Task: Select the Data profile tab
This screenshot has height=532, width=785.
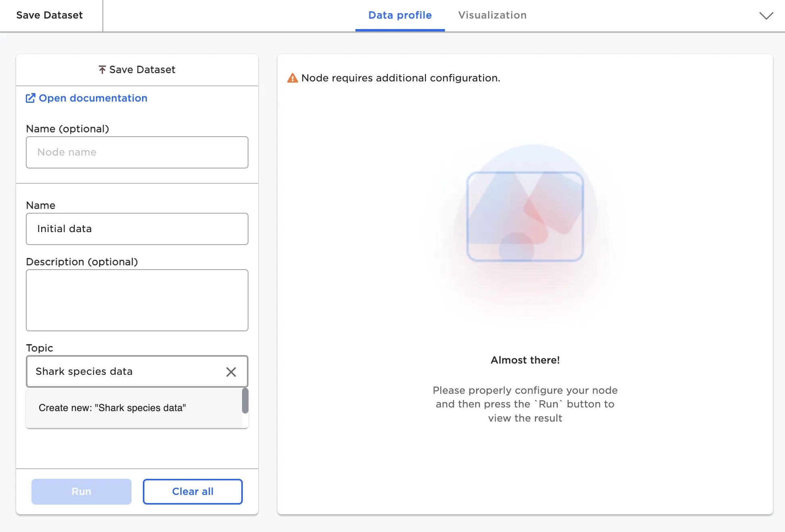Action: [x=400, y=15]
